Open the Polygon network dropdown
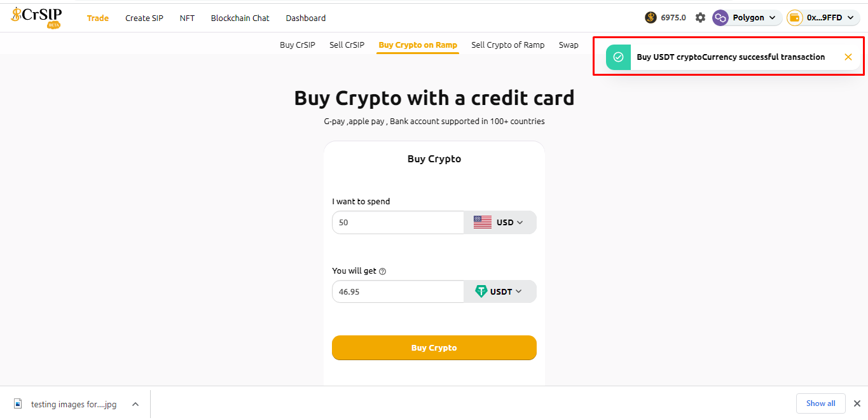This screenshot has width=868, height=420. [x=747, y=18]
